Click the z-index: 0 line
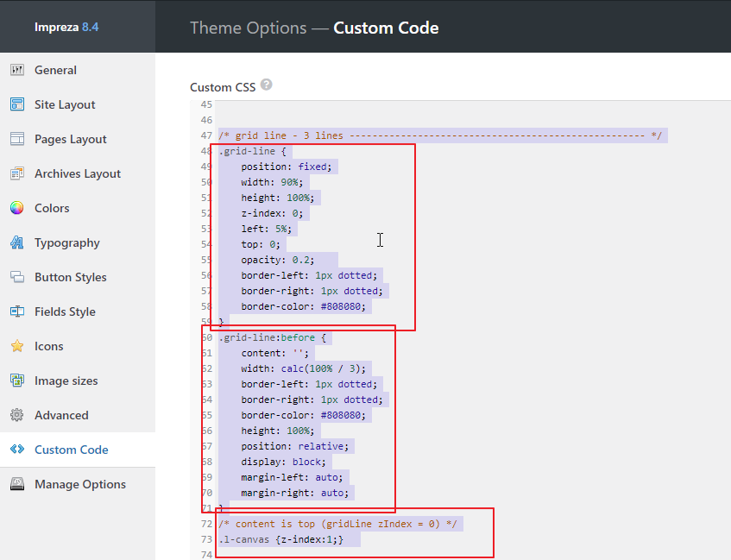Screen dimensions: 731x560 click(272, 213)
